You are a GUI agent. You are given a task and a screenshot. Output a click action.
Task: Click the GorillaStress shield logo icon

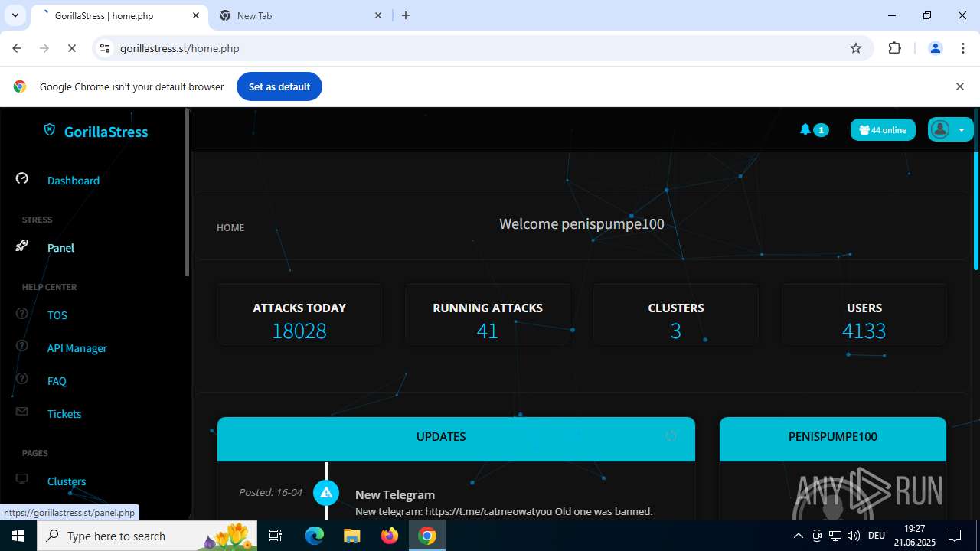[50, 130]
